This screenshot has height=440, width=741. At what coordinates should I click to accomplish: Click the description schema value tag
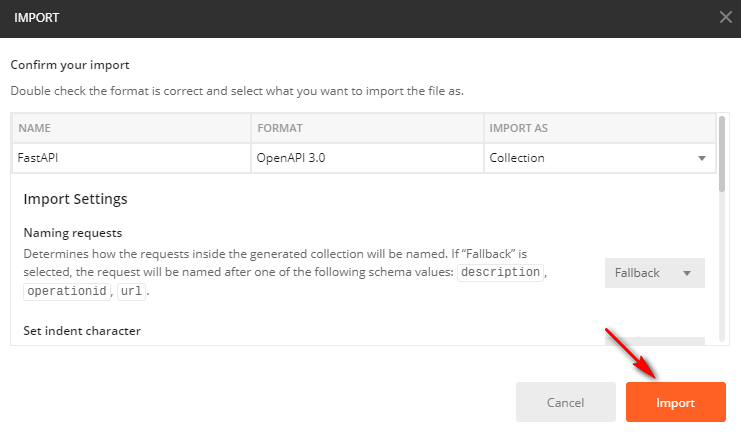pos(500,273)
